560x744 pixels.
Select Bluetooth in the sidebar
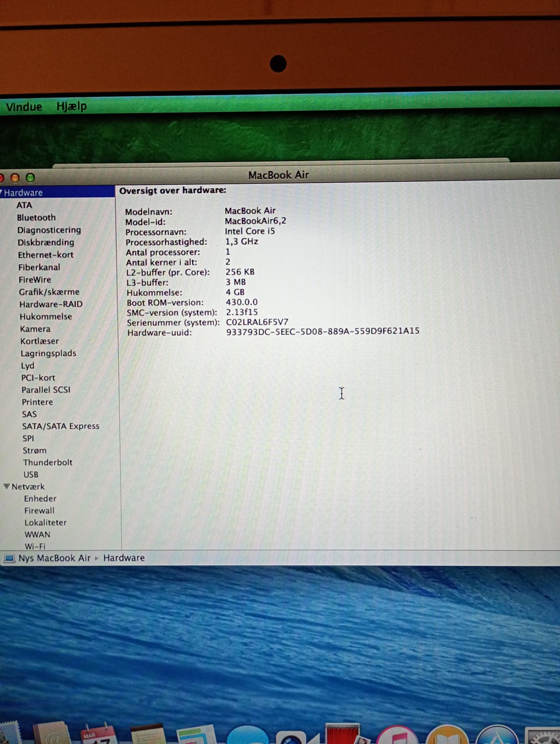pos(36,218)
